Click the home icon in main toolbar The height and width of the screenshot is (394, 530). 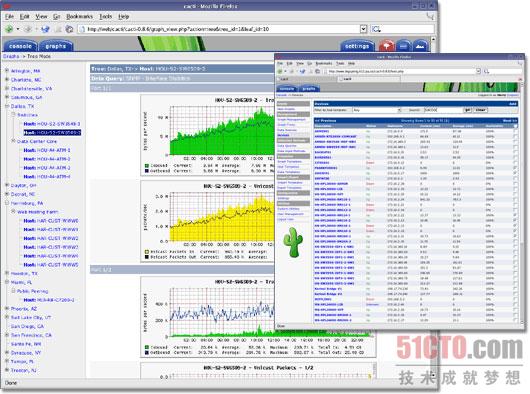coord(69,29)
